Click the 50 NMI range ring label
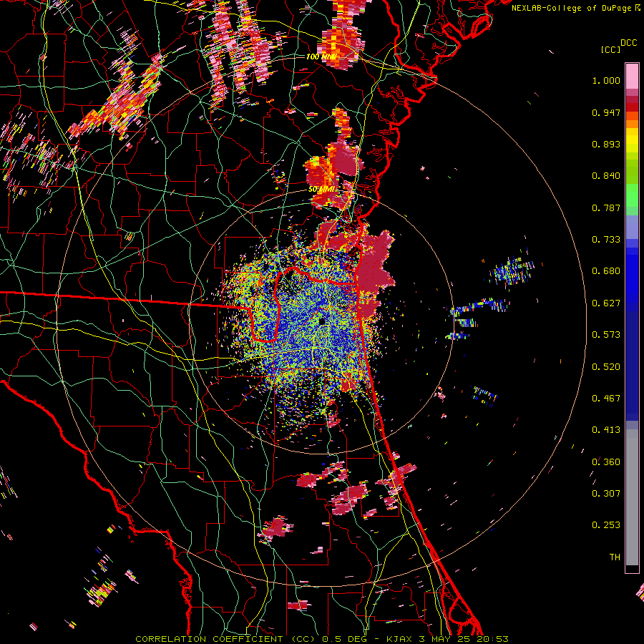 click(x=321, y=190)
